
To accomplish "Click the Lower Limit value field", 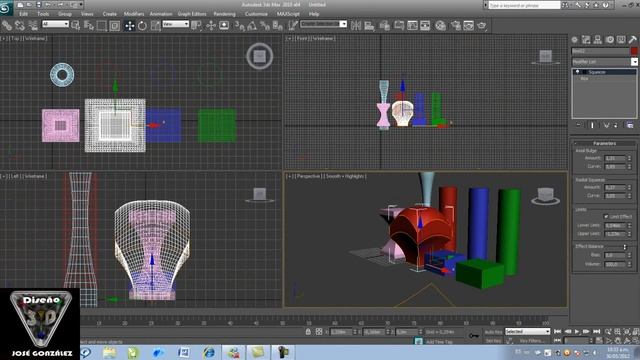I will (x=615, y=225).
